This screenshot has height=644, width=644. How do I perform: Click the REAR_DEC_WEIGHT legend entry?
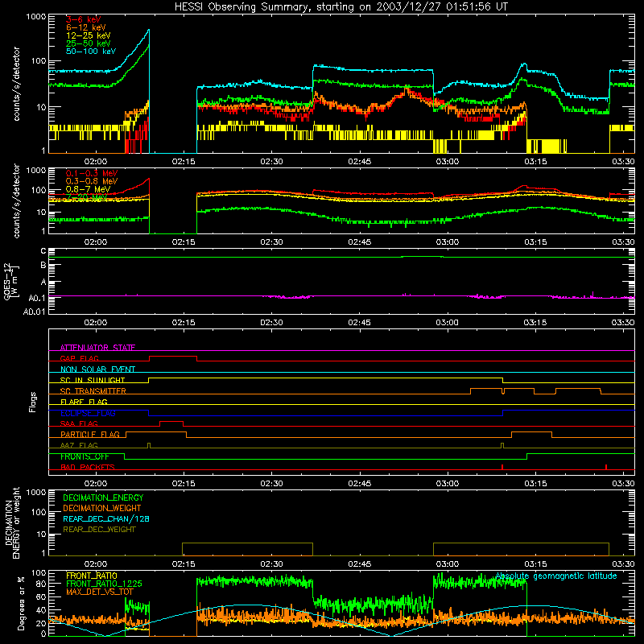point(99,530)
